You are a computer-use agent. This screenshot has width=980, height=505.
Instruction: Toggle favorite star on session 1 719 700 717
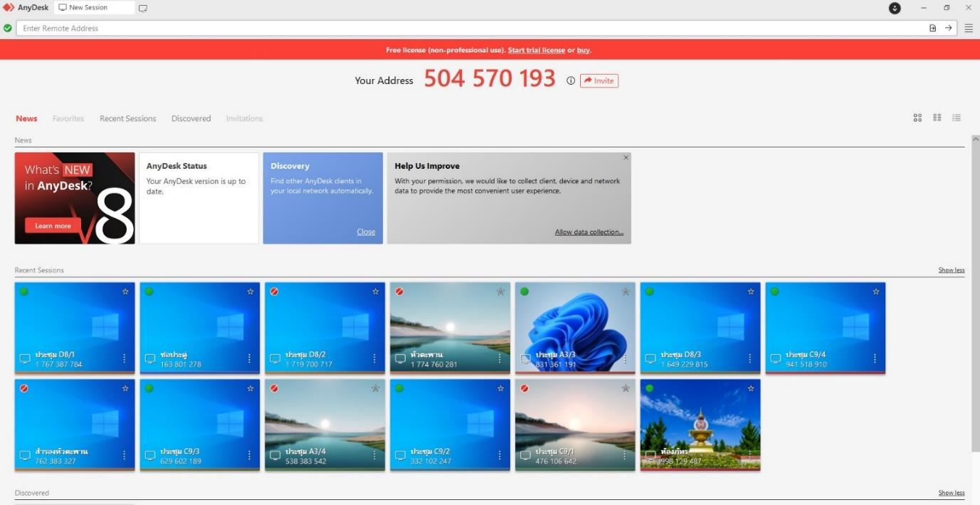click(376, 291)
